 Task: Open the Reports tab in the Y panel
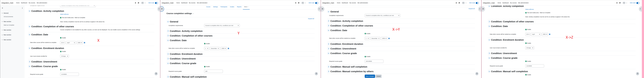coord(239,7)
